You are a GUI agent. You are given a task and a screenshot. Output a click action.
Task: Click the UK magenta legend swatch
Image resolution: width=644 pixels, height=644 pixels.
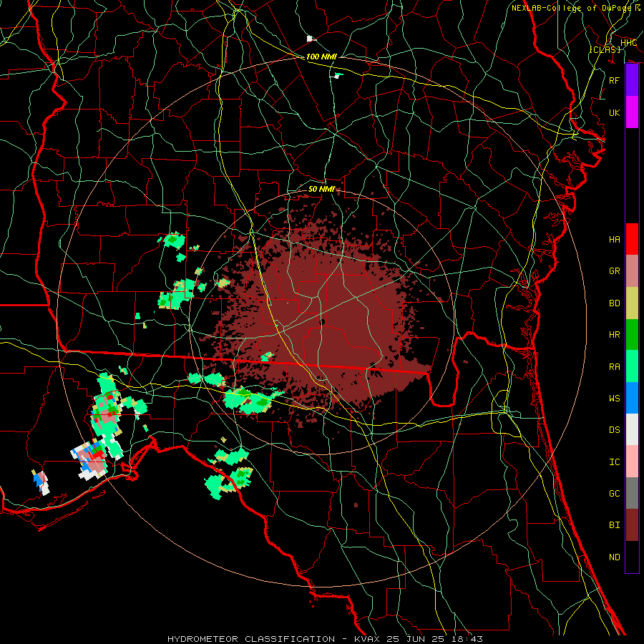(x=632, y=112)
